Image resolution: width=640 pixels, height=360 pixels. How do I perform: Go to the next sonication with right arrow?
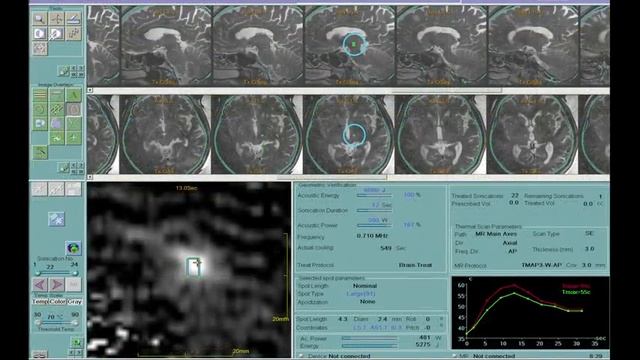57,284
